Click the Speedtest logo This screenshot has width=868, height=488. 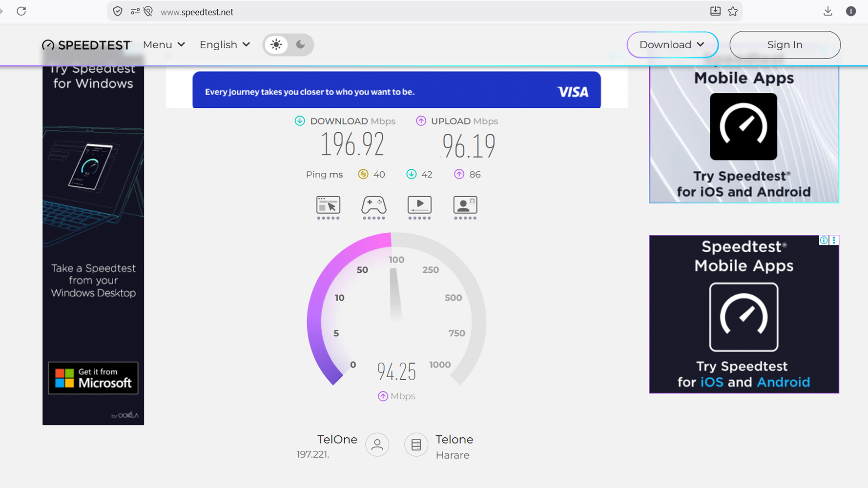tap(87, 45)
